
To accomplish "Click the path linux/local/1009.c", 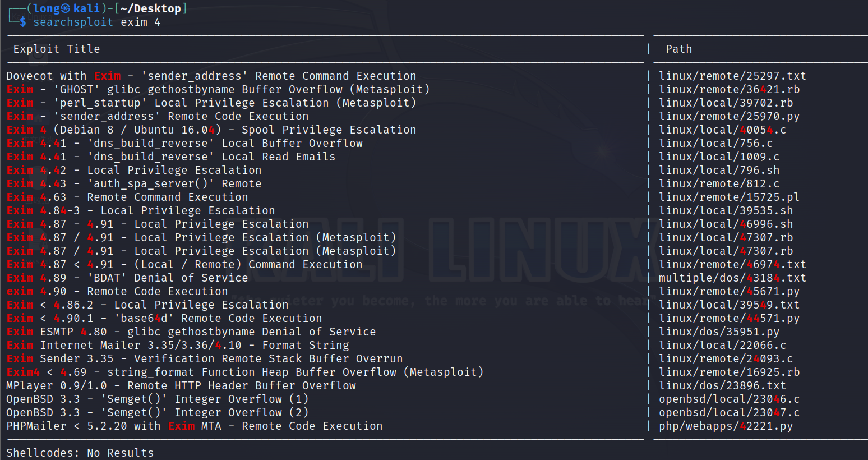I will (719, 157).
